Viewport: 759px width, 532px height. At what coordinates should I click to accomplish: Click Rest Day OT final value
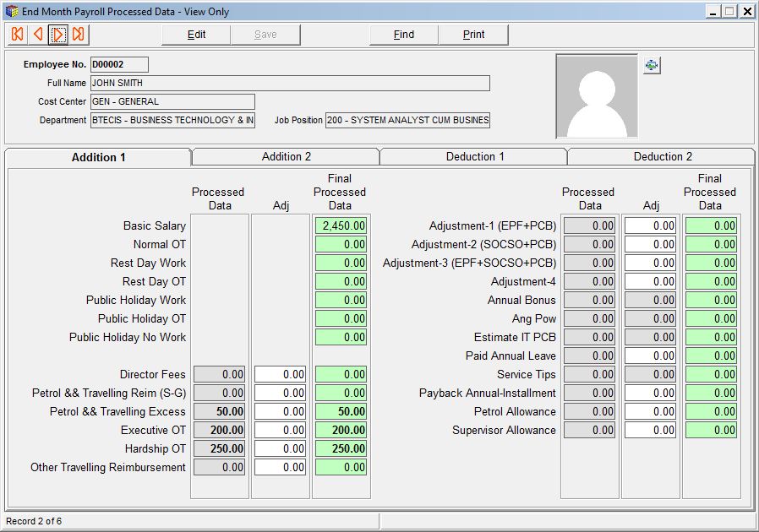tap(341, 281)
